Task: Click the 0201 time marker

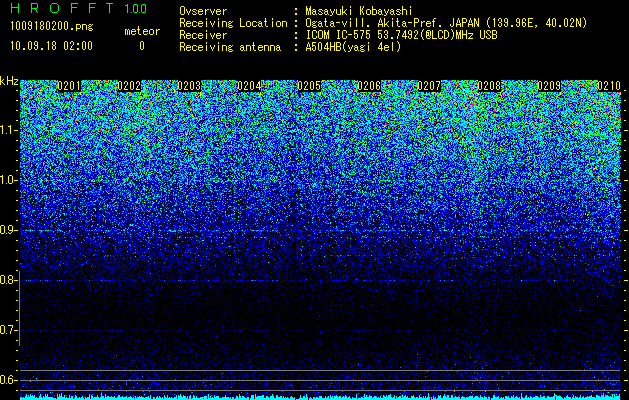Action: coord(69,86)
